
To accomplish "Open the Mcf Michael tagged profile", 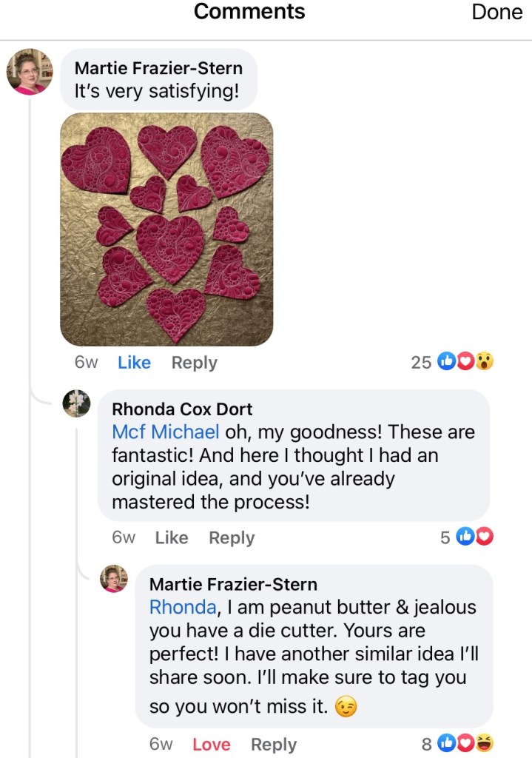I will tap(165, 432).
